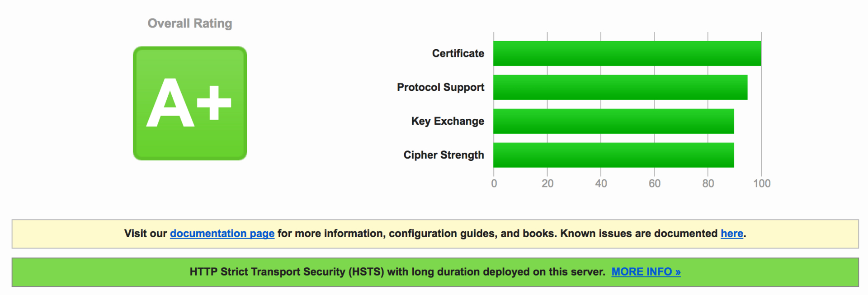Click the 60 axis tick label
The image size is (868, 295).
[655, 183]
